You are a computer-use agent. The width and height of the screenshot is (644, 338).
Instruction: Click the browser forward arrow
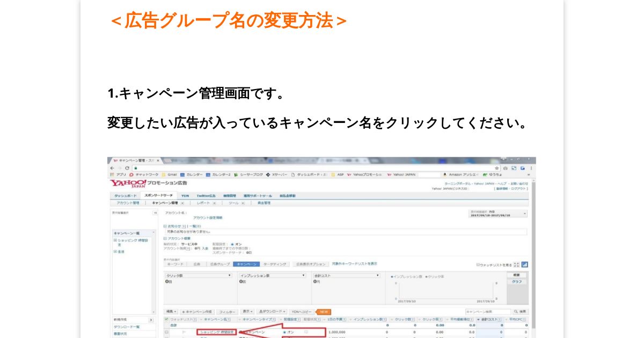[120, 168]
